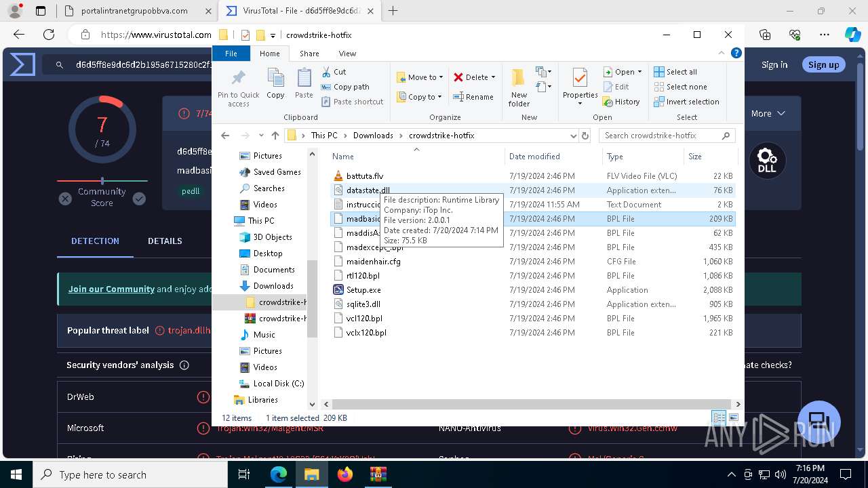The width and height of the screenshot is (868, 488).
Task: Go back in File Explorer
Action: tap(225, 136)
